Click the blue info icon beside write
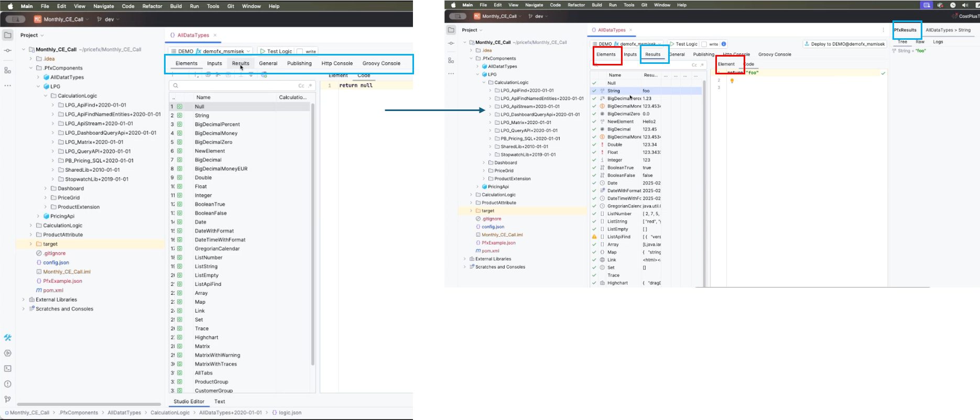Viewport: 980px width, 420px height. (x=724, y=44)
